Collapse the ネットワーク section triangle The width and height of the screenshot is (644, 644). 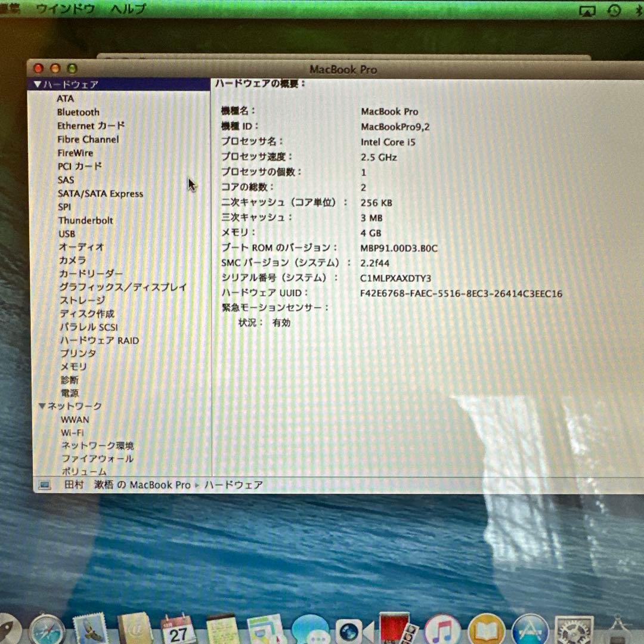pos(42,406)
